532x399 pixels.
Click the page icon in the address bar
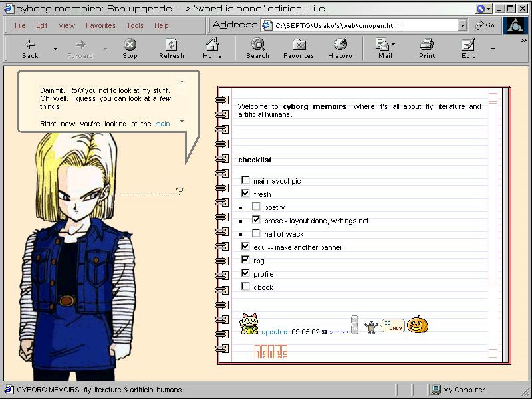coord(268,25)
